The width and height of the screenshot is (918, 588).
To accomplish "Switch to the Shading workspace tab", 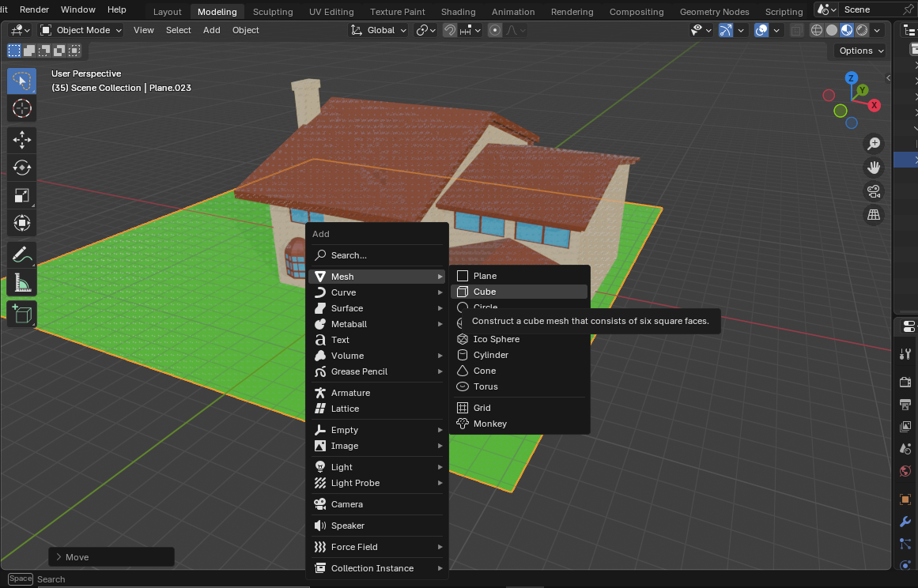I will pyautogui.click(x=458, y=12).
